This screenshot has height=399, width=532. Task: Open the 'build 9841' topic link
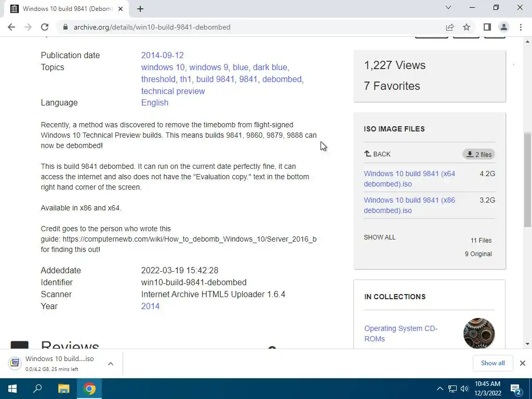216,79
